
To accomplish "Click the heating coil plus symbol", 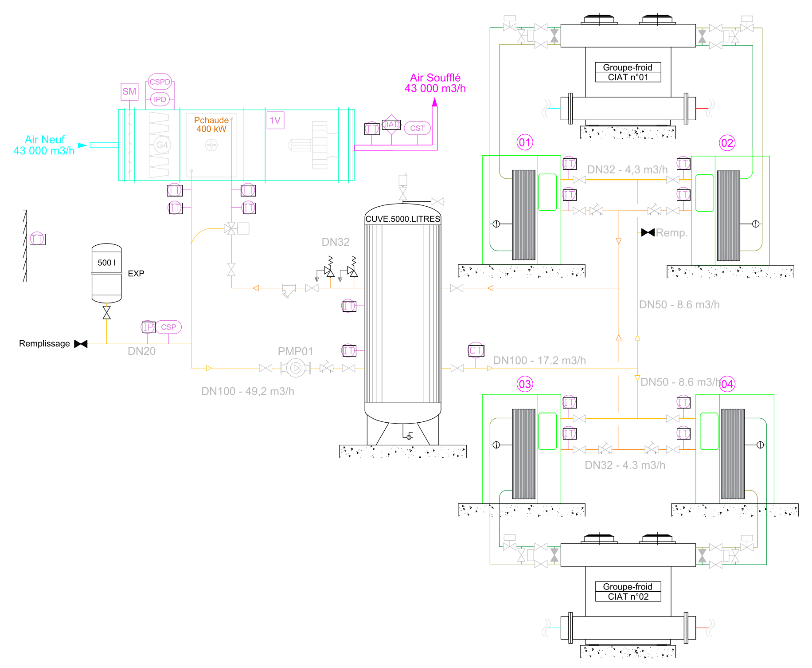I will 211,145.
